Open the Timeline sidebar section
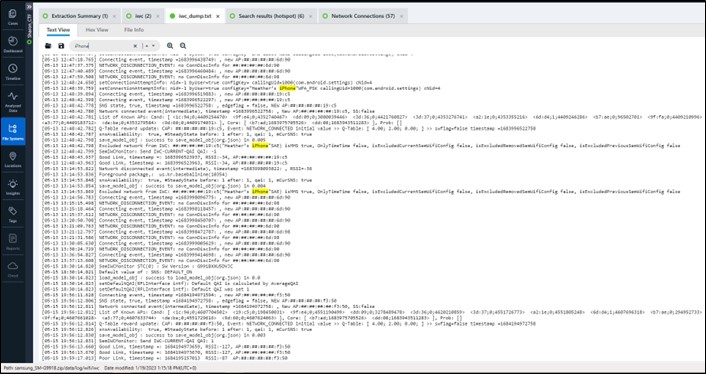The image size is (706, 374). tap(13, 72)
